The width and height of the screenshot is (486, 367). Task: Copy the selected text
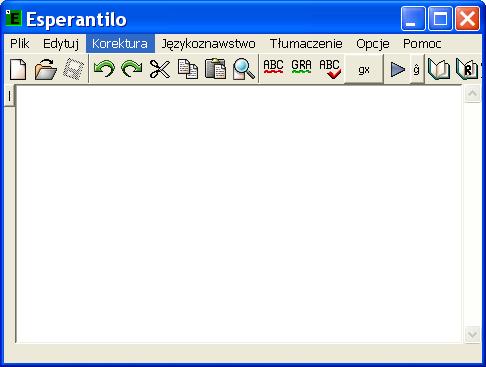tap(188, 69)
